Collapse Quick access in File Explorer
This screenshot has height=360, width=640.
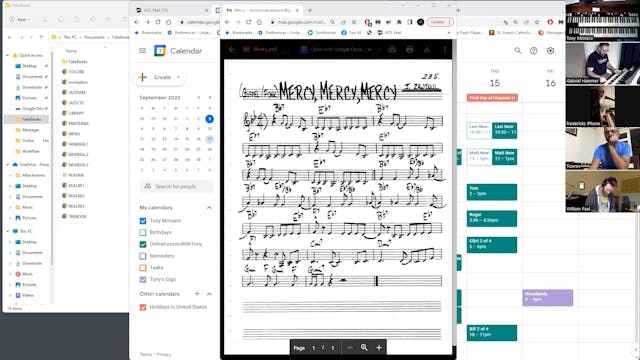pyautogui.click(x=8, y=55)
